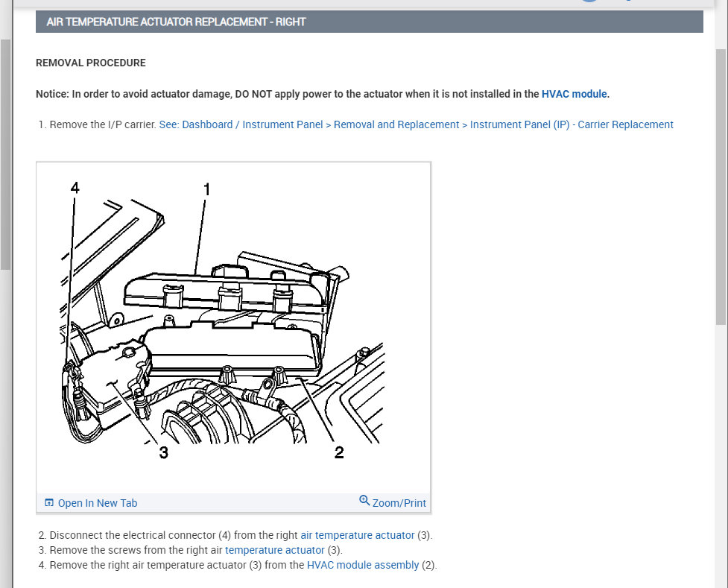The width and height of the screenshot is (728, 588).
Task: Click the Notice about actuator damage text
Action: (323, 94)
